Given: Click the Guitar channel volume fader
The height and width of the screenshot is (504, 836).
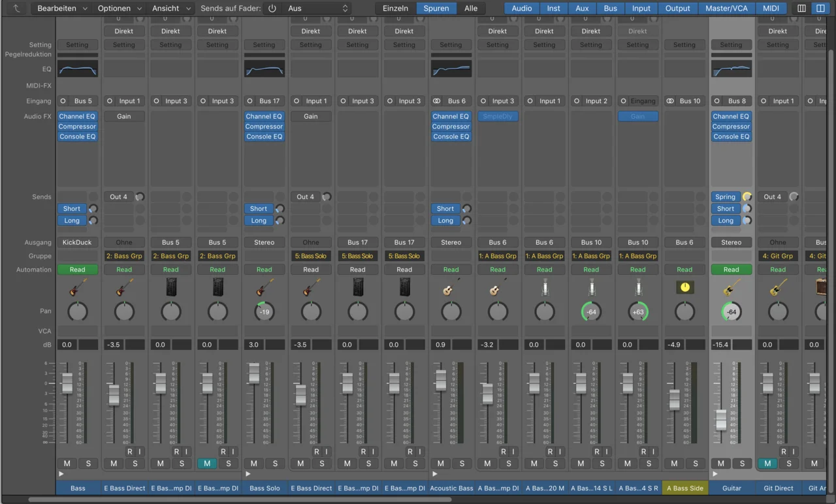Looking at the screenshot, I should click(x=720, y=420).
